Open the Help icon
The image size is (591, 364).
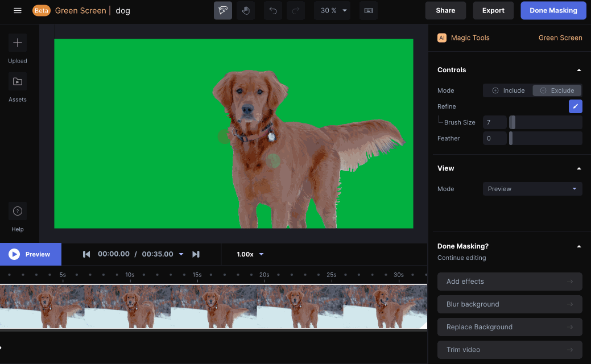click(17, 211)
